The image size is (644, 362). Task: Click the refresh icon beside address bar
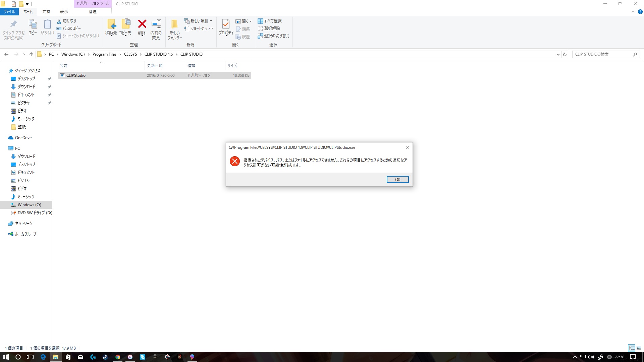click(x=565, y=54)
